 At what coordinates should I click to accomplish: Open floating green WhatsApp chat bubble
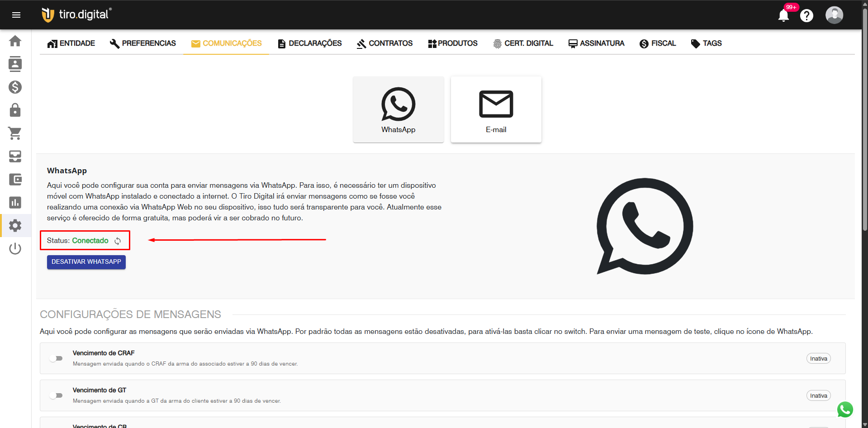[x=845, y=409]
